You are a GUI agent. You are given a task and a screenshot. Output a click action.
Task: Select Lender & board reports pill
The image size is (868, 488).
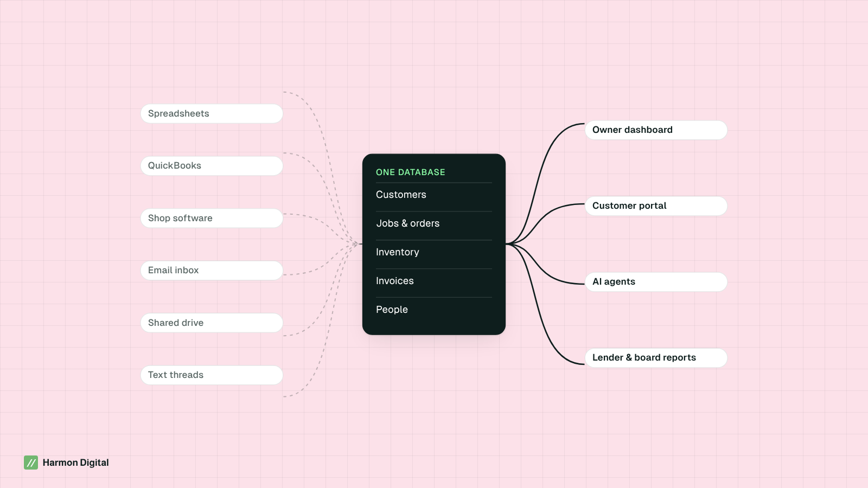coord(656,358)
